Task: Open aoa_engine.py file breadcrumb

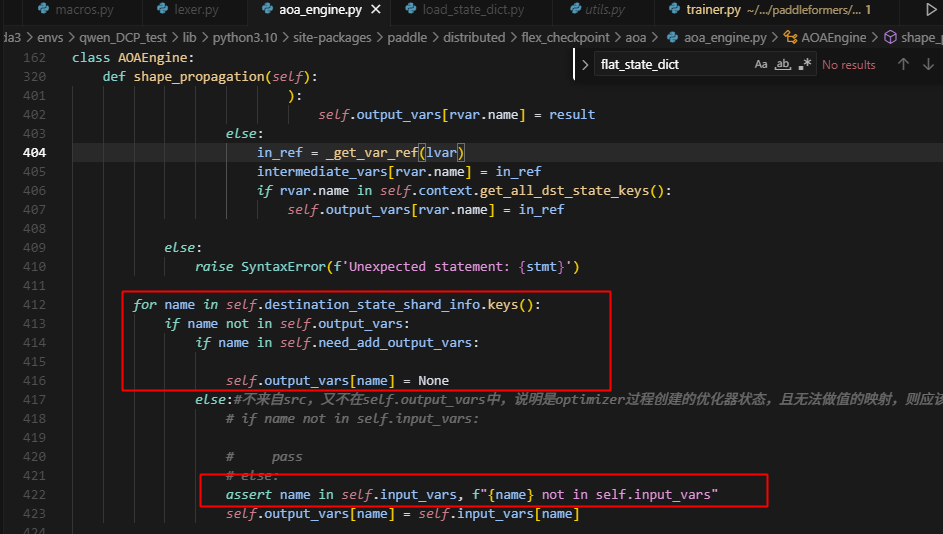Action: pyautogui.click(x=724, y=37)
